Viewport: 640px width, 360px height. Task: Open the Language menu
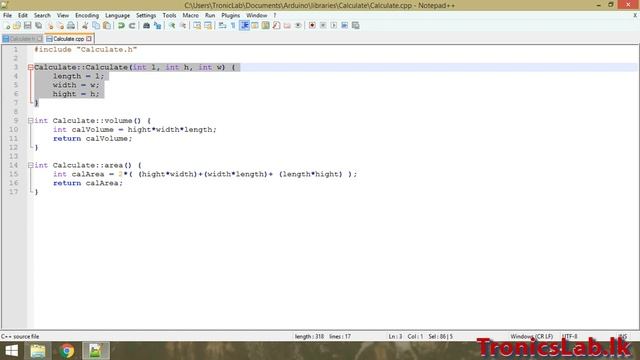[117, 16]
